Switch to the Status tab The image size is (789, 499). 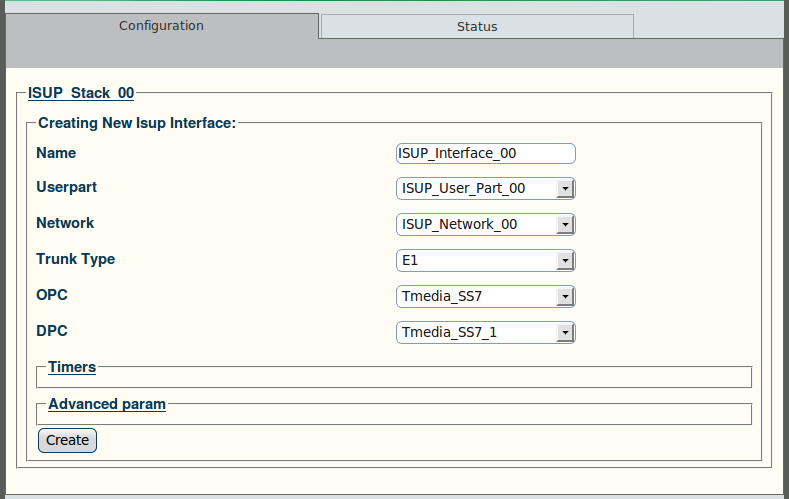[477, 26]
